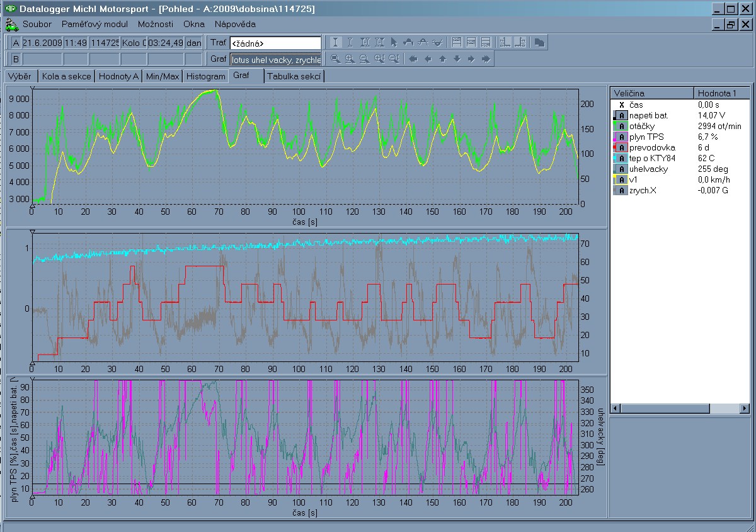Open the Možnosti menu
This screenshot has height=532, width=756.
click(x=155, y=25)
